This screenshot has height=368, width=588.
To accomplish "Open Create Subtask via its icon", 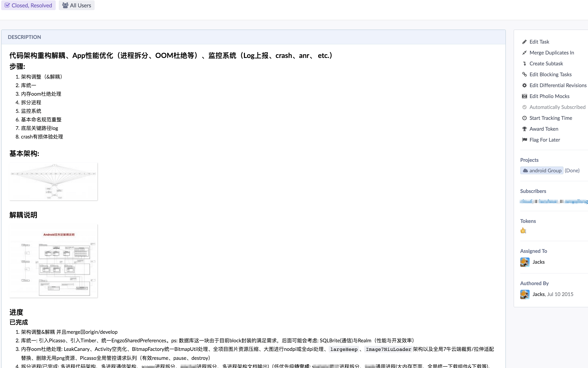I will click(524, 64).
